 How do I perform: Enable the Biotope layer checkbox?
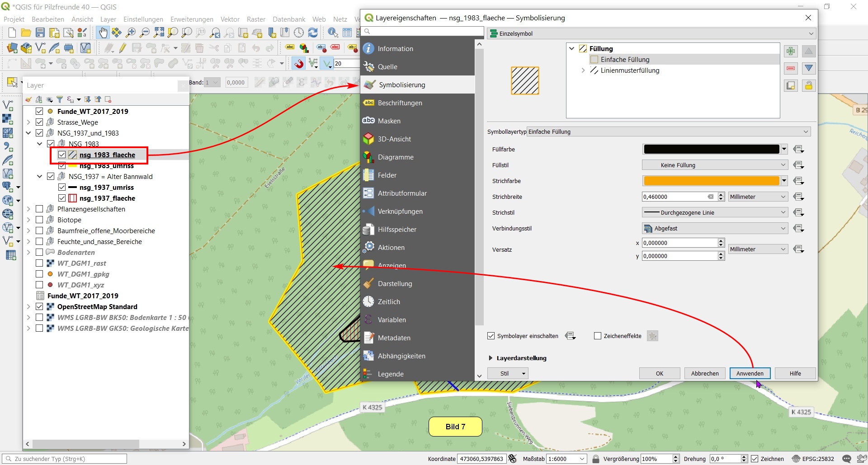coord(39,220)
